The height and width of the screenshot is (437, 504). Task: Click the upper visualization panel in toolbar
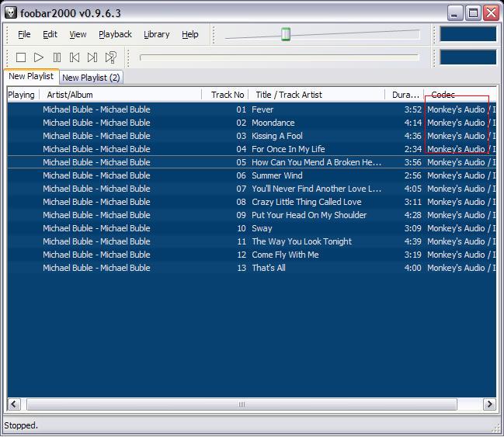(468, 34)
